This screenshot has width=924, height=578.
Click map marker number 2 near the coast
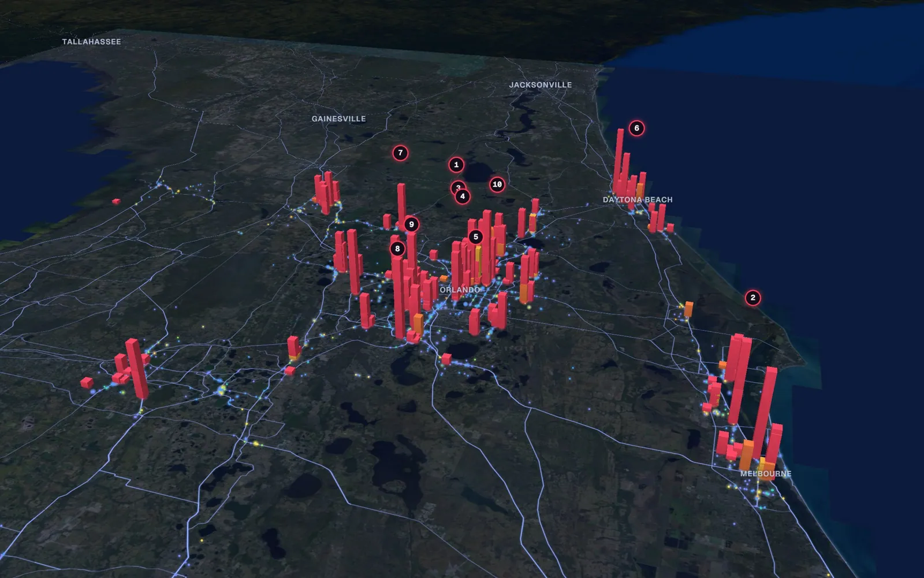(x=752, y=298)
